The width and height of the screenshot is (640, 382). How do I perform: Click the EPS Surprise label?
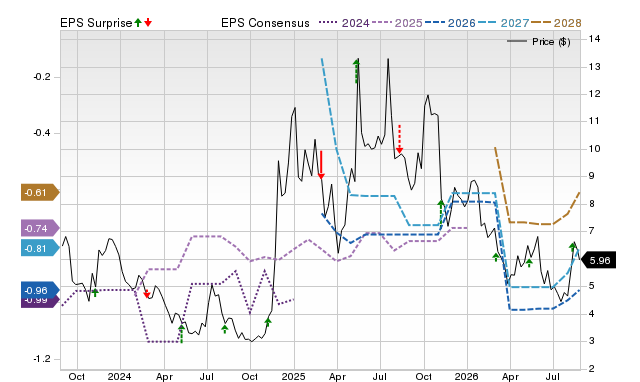96,23
